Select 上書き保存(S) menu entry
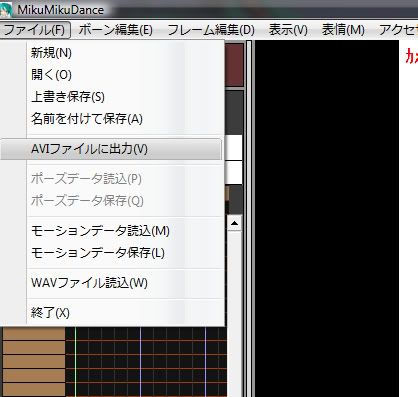The width and height of the screenshot is (418, 397). (68, 97)
